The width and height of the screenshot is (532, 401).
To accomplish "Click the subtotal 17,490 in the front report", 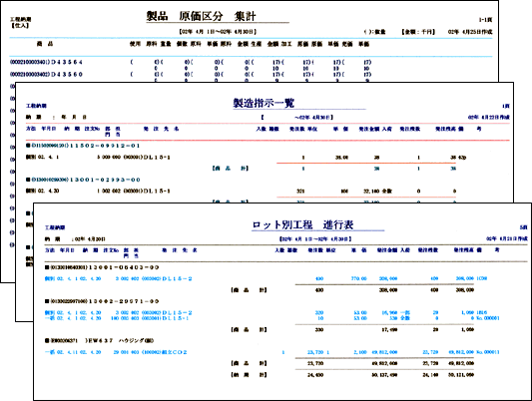I will click(389, 329).
